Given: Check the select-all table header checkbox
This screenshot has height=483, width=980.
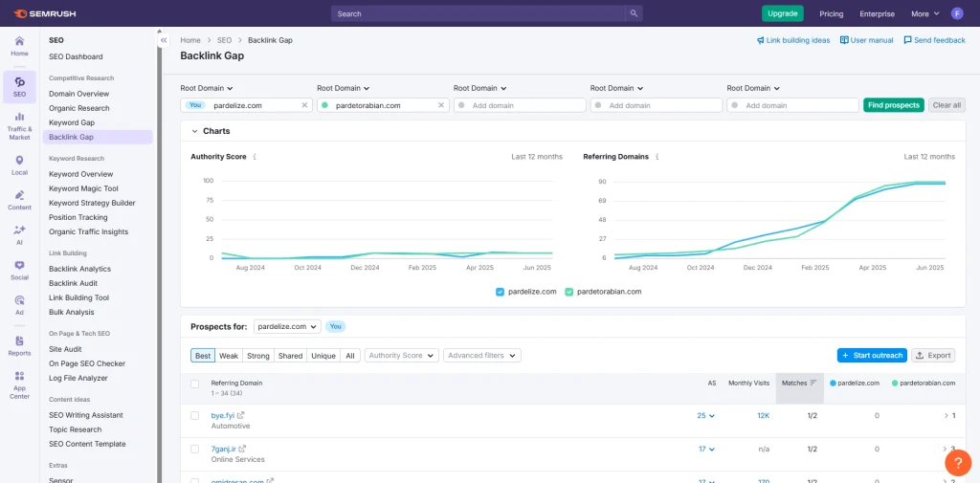Looking at the screenshot, I should point(195,384).
